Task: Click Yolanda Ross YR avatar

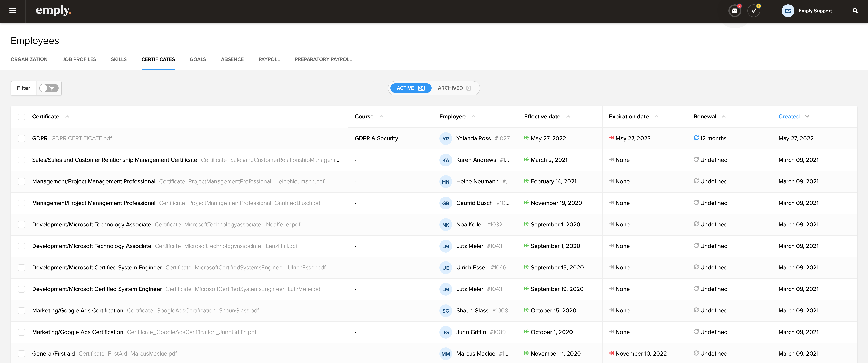Action: pos(446,138)
